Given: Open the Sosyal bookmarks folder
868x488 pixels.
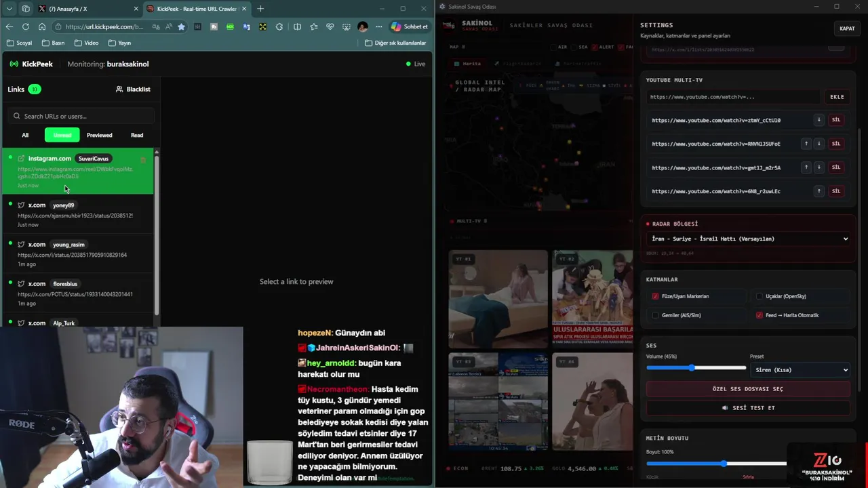Looking at the screenshot, I should pos(19,43).
